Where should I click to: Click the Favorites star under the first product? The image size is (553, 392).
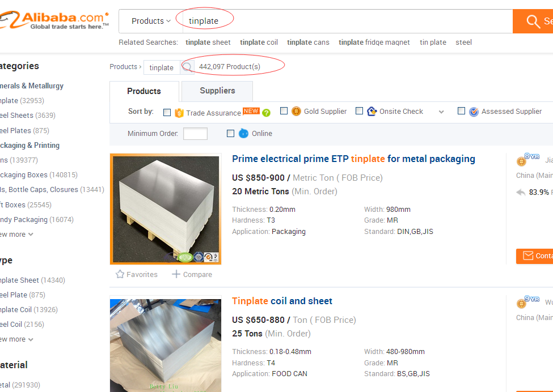[x=120, y=274]
